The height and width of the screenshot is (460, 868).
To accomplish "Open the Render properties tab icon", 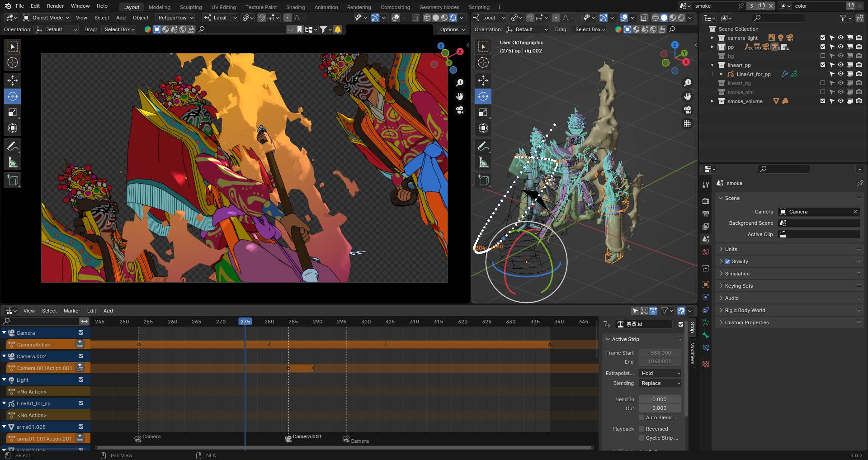I will (x=706, y=201).
